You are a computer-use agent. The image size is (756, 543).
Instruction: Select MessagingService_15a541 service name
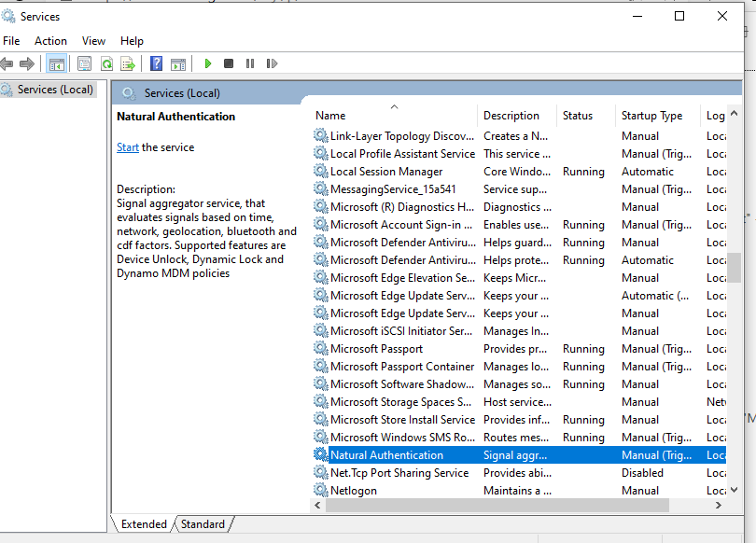pyautogui.click(x=393, y=189)
